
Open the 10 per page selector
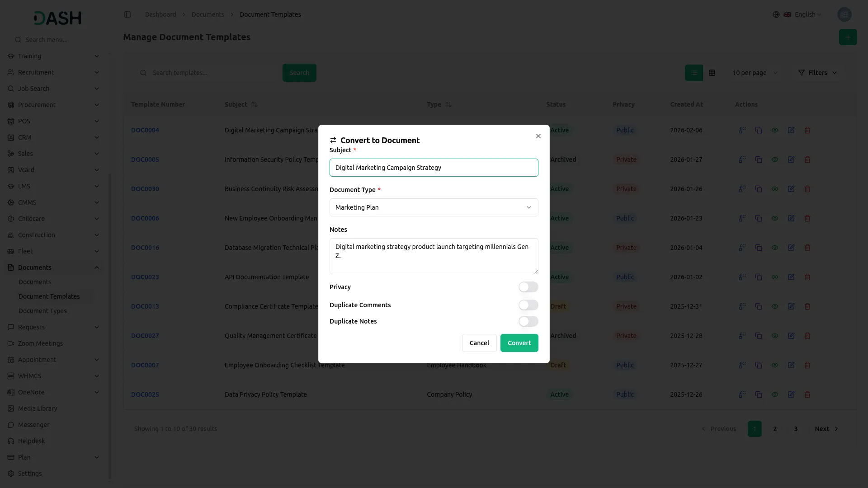click(755, 73)
